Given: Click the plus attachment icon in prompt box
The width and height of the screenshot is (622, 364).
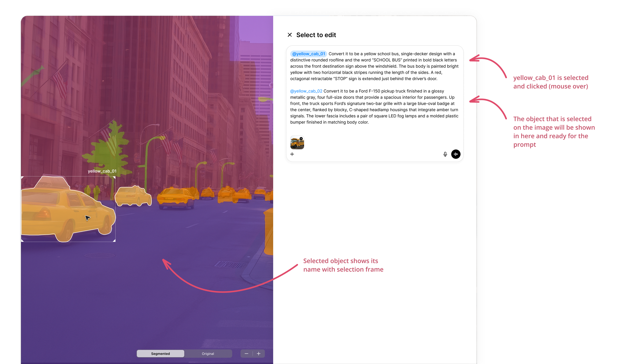Looking at the screenshot, I should pos(292,154).
